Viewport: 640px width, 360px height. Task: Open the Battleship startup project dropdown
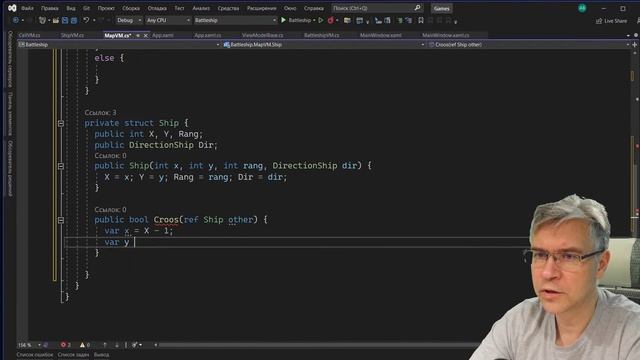point(235,20)
